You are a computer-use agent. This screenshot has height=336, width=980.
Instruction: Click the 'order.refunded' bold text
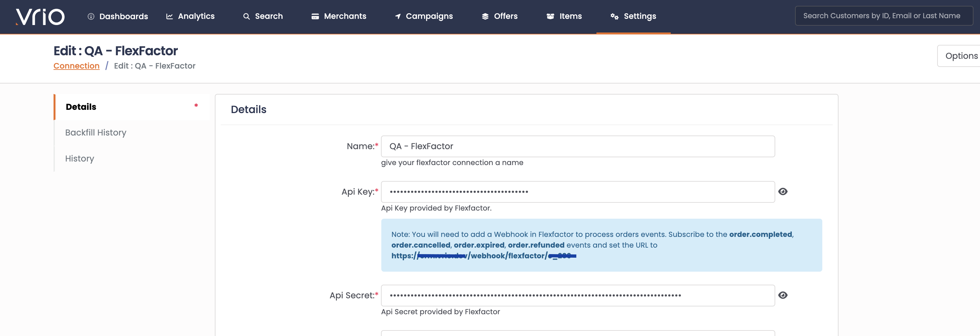[536, 245]
